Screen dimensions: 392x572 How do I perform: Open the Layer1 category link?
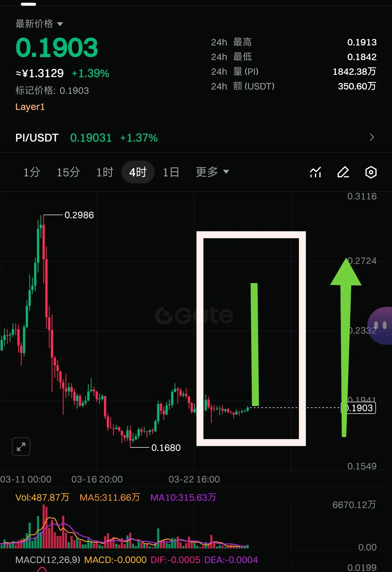(x=30, y=107)
